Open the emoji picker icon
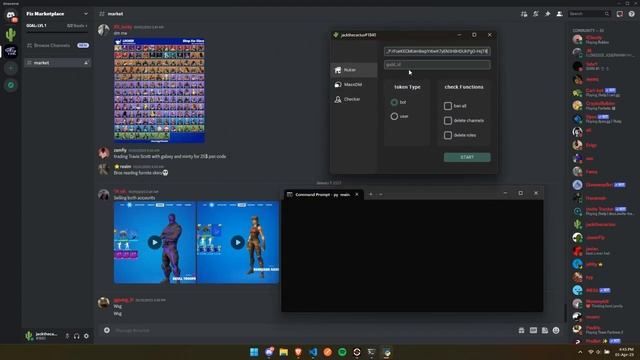 tap(556, 330)
